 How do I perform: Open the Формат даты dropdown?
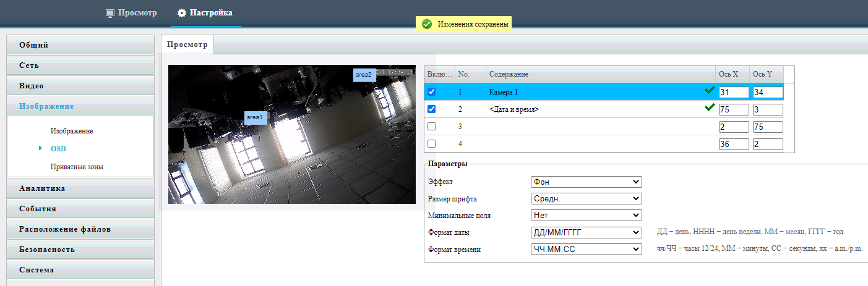pyautogui.click(x=587, y=232)
